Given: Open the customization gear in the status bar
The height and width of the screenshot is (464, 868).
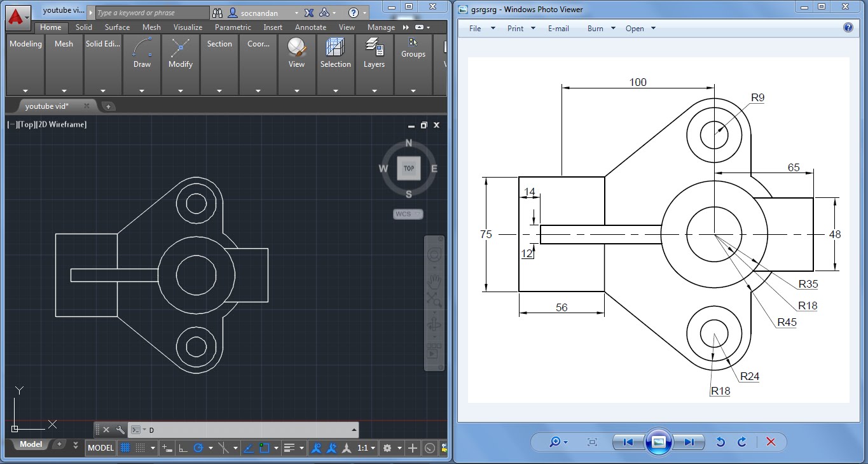Looking at the screenshot, I should (387, 447).
